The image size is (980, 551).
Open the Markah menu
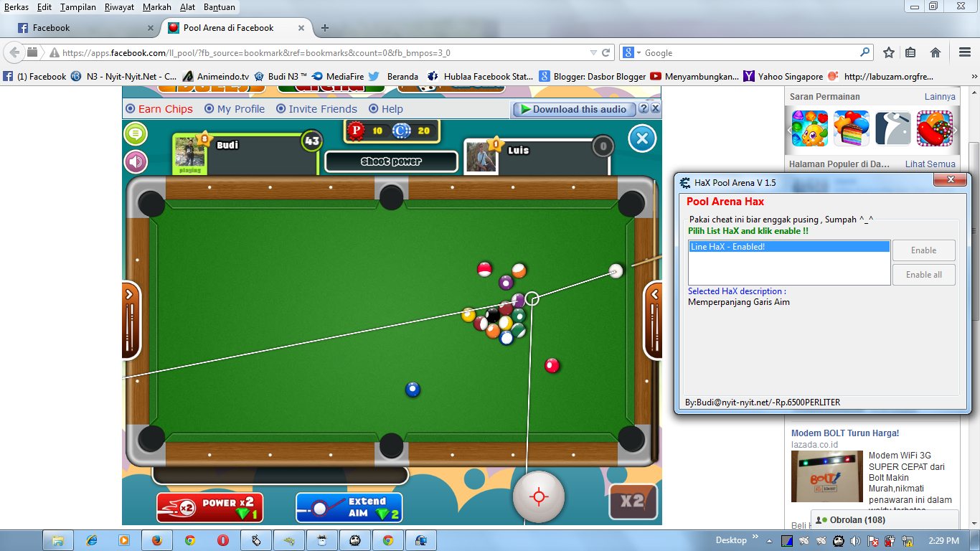[157, 7]
